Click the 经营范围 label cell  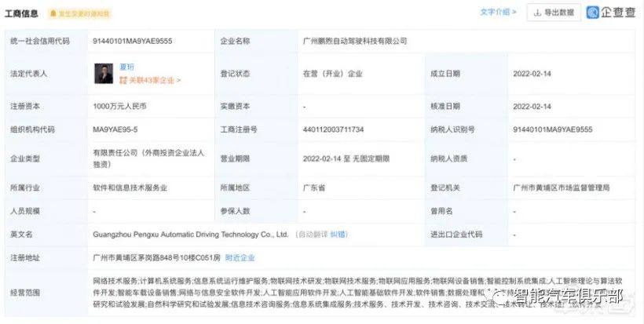pyautogui.click(x=46, y=293)
